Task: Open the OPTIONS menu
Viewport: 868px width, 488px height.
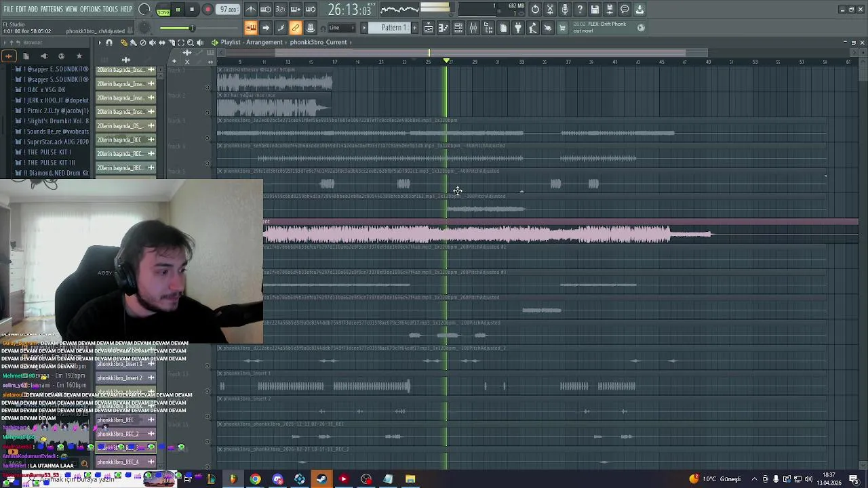Action: point(90,9)
